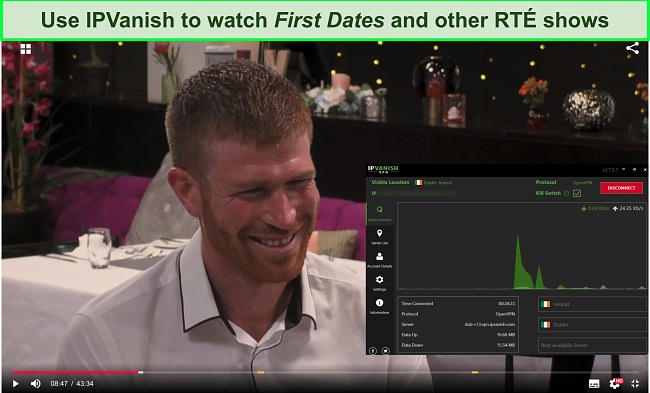
Task: Open Information in IPVanish sidebar
Action: [379, 306]
